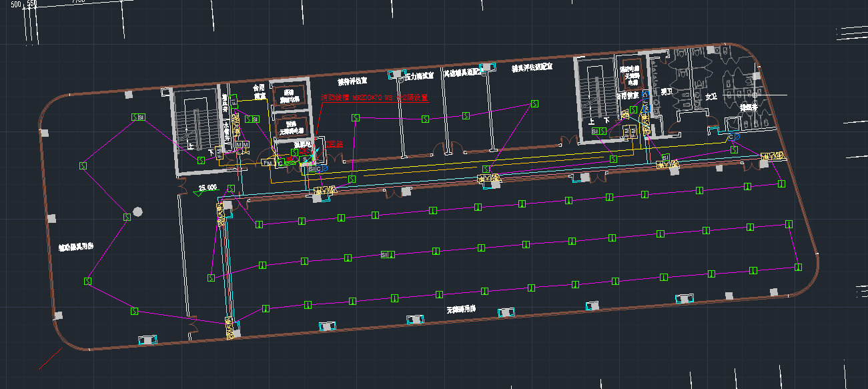This screenshot has width=868, height=389.
Task: Click the gray filled circle in left room
Action: pos(137,212)
